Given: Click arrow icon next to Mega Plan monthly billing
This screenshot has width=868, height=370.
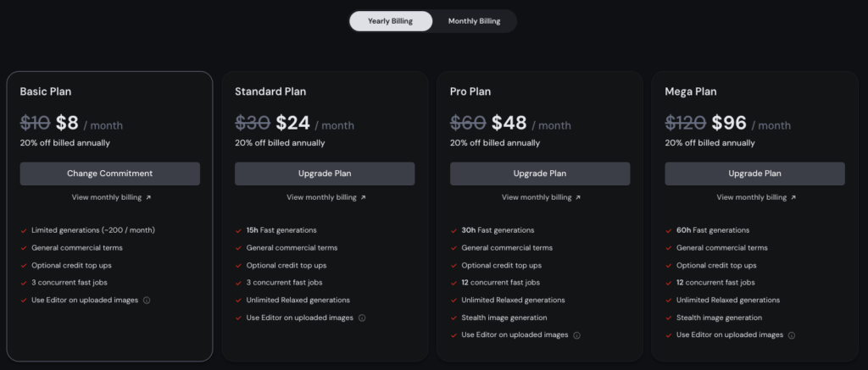Looking at the screenshot, I should [x=793, y=197].
